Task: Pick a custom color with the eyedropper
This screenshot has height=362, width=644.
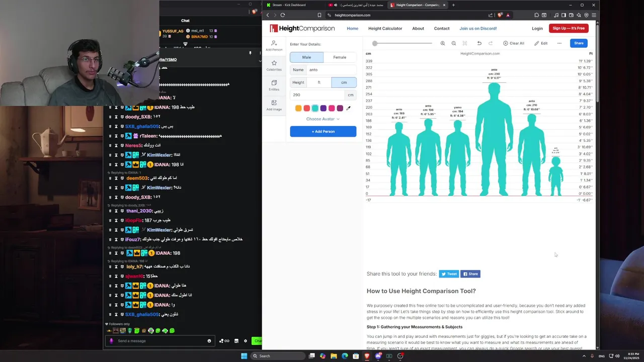Action: coord(348,108)
